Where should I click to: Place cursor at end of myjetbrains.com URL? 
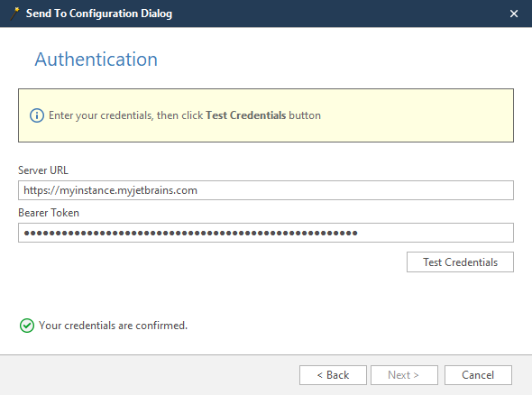(x=197, y=190)
